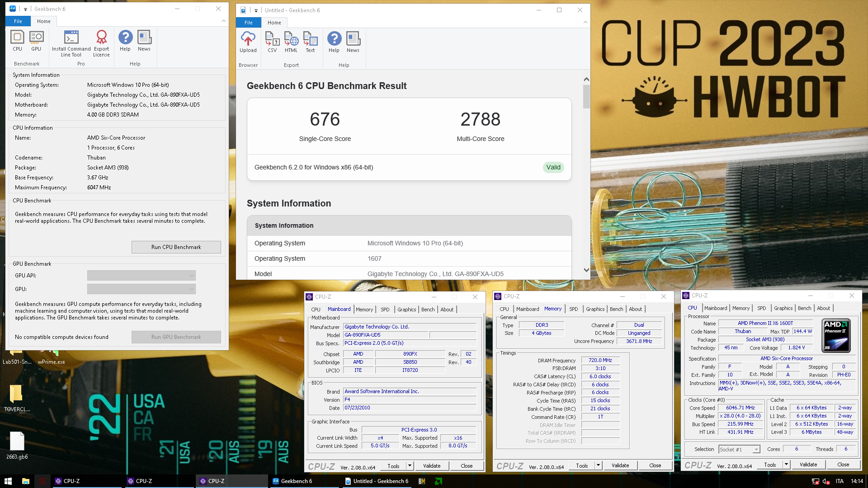Click the Core Speed value 6046.71 MHz
Image resolution: width=868 pixels, height=488 pixels.
coord(741,408)
